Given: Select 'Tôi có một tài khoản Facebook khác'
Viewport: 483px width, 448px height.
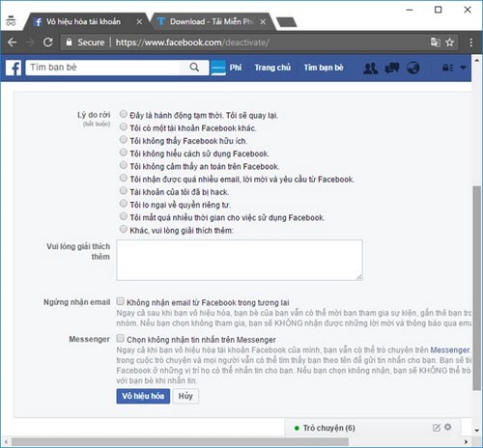Looking at the screenshot, I should (124, 126).
